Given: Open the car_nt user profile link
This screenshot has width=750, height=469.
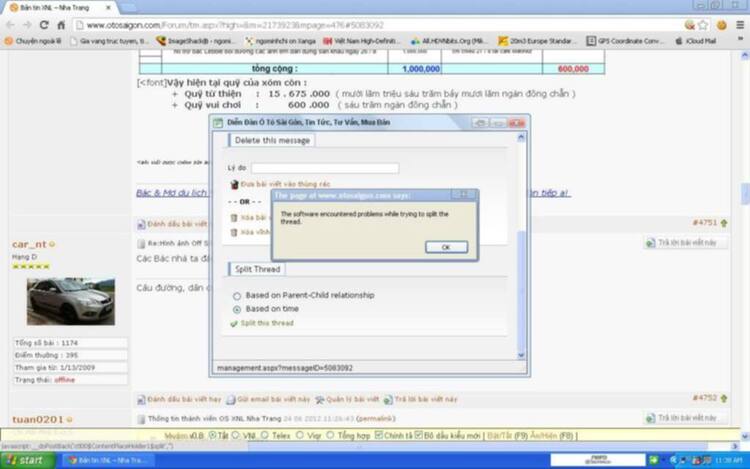Looking at the screenshot, I should pyautogui.click(x=29, y=244).
